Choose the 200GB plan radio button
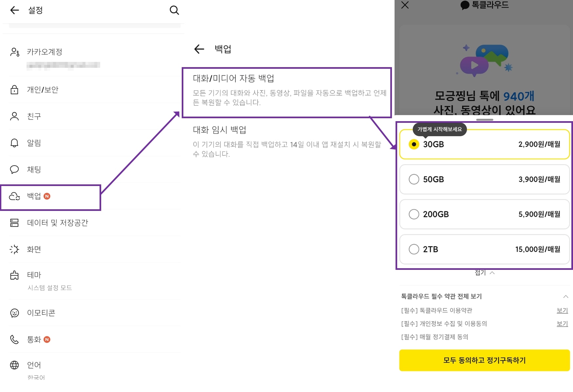This screenshot has height=392, width=573. pyautogui.click(x=414, y=214)
